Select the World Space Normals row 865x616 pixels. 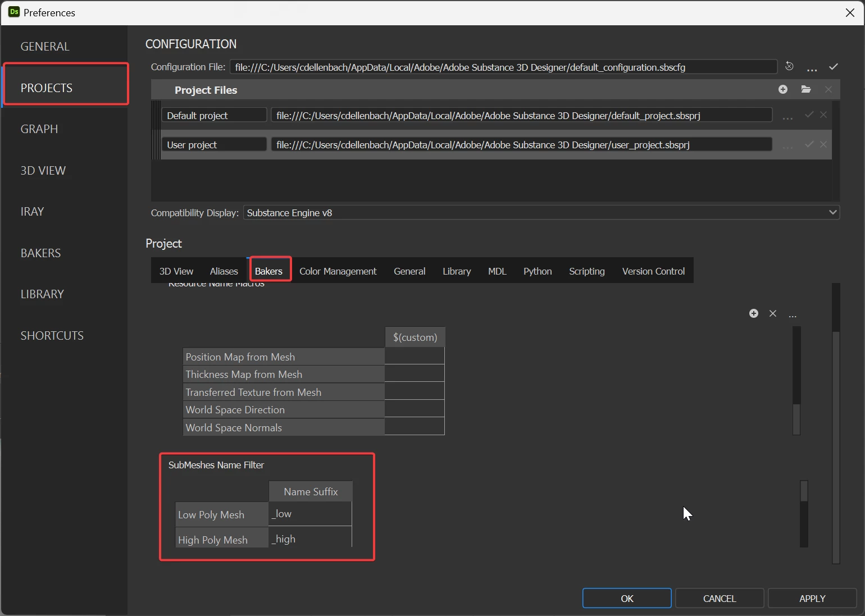tap(284, 427)
